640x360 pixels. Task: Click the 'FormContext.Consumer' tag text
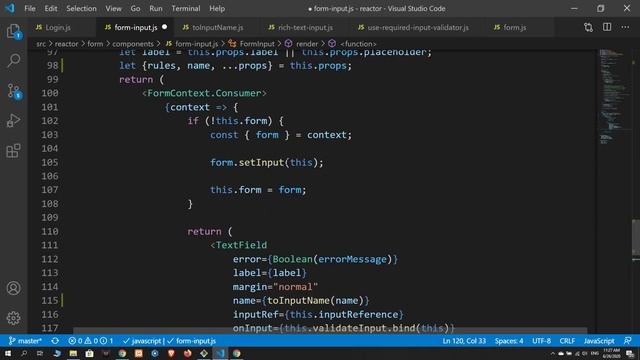tap(204, 93)
